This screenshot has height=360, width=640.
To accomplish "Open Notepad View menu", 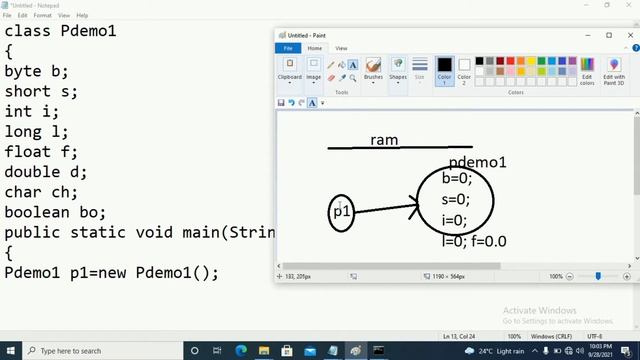I will tap(64, 16).
